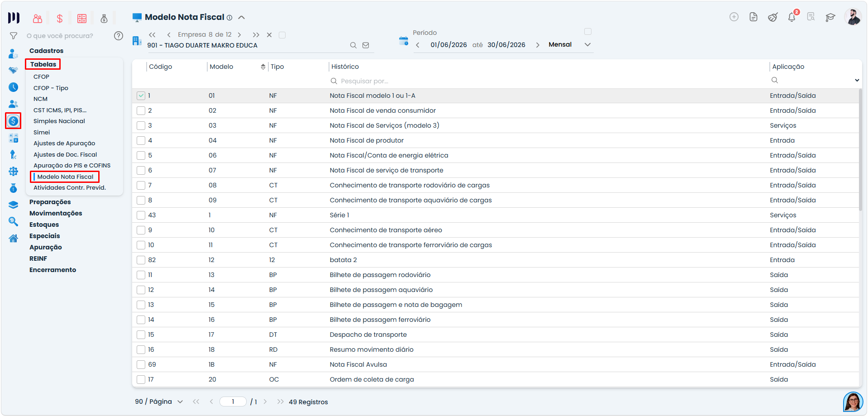This screenshot has height=416, width=868.
Task: Click the graduation cap training icon
Action: 830,17
